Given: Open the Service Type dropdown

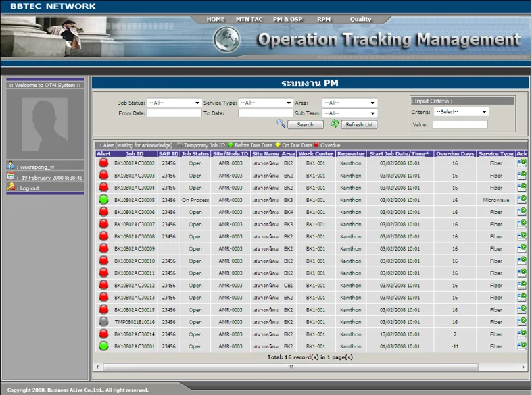Looking at the screenshot, I should tap(265, 103).
